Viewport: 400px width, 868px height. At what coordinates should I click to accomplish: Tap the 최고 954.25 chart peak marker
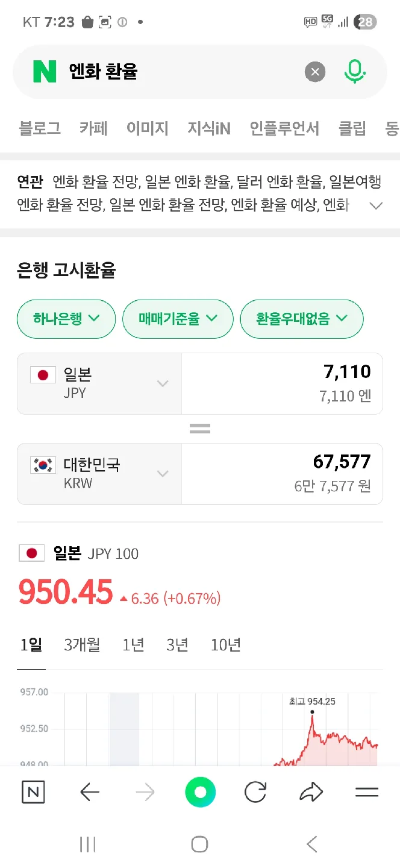312,712
